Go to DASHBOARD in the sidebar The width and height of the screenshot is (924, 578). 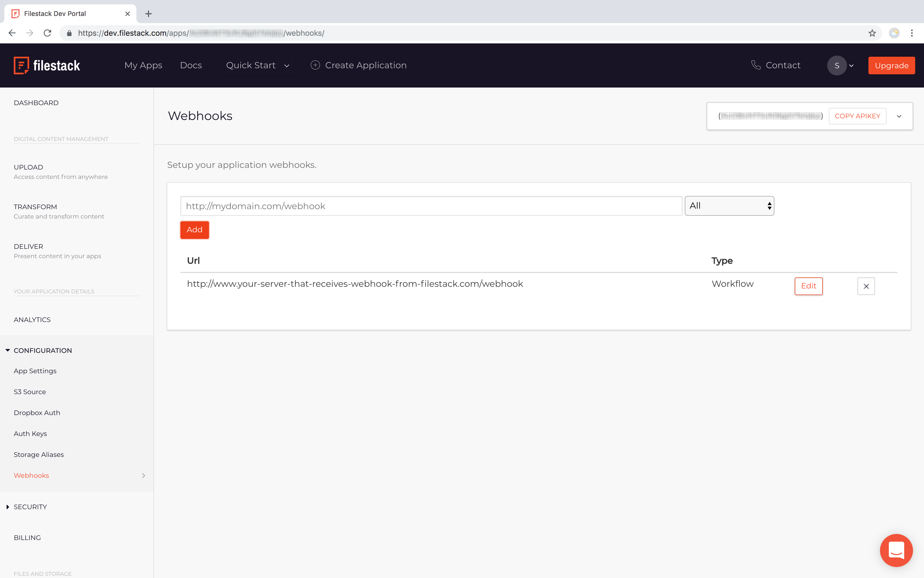[36, 103]
